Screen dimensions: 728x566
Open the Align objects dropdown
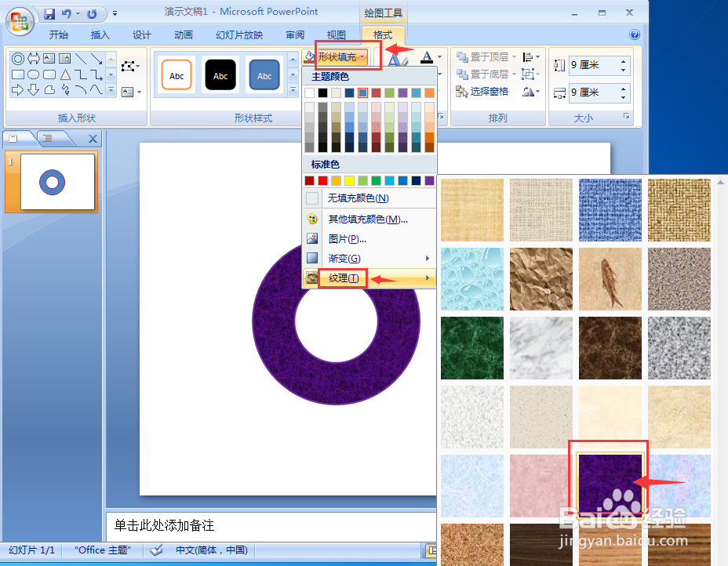(x=530, y=57)
